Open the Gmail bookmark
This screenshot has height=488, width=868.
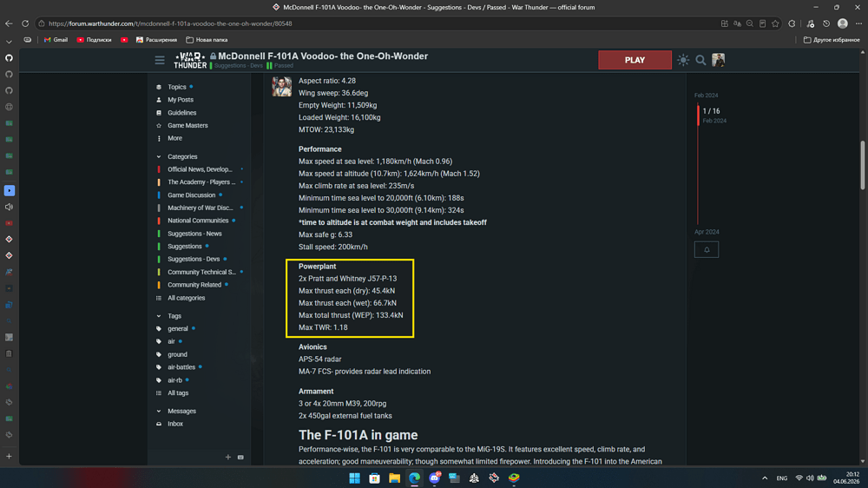[56, 40]
